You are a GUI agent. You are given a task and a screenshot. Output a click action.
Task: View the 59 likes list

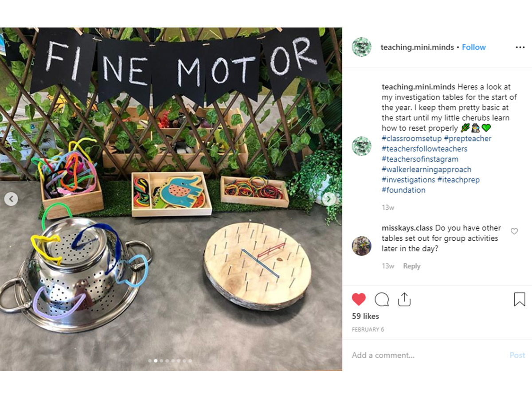(365, 316)
